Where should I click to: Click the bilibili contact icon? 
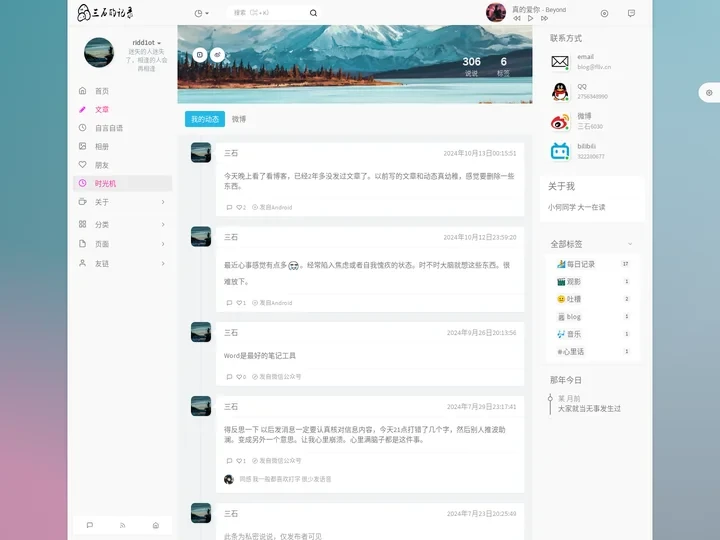(x=560, y=151)
